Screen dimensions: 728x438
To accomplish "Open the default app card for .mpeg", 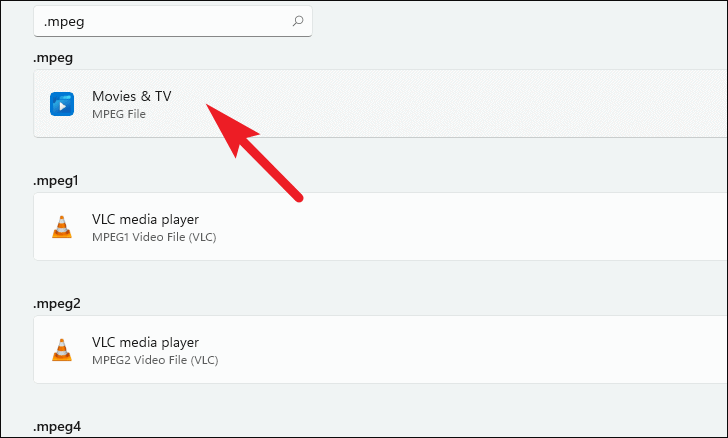I will tap(380, 104).
